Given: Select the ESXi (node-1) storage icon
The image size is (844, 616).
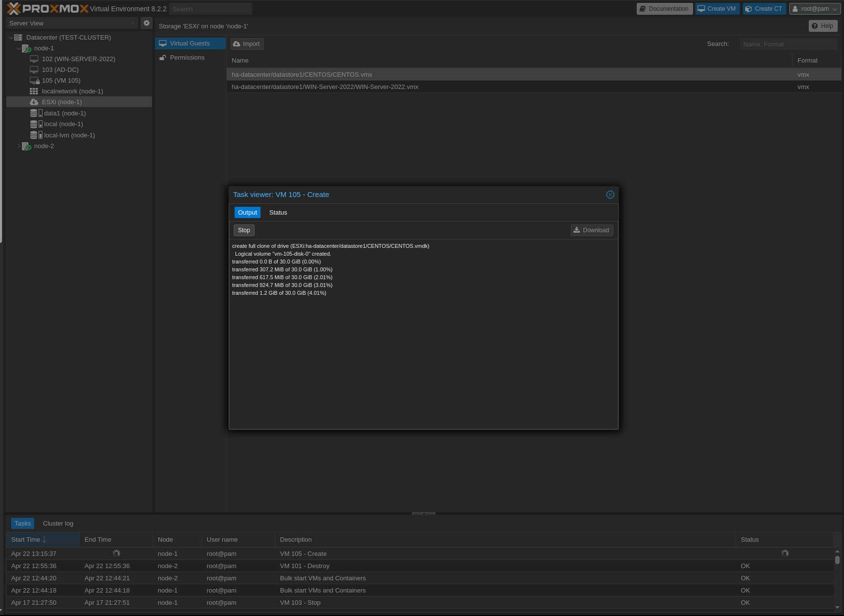Looking at the screenshot, I should point(34,102).
